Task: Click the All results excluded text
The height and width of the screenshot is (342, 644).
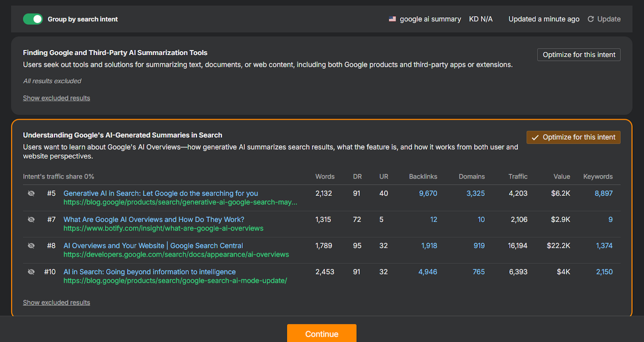Action: click(52, 81)
